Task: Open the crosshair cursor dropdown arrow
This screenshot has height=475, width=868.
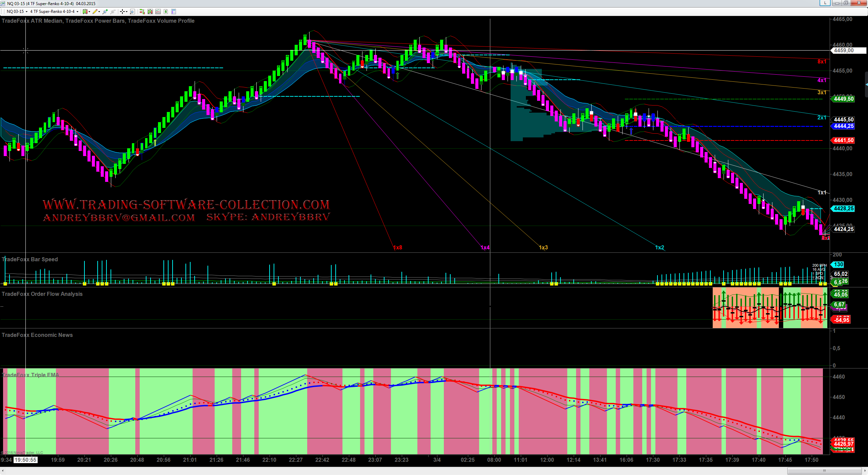Action: tap(126, 12)
